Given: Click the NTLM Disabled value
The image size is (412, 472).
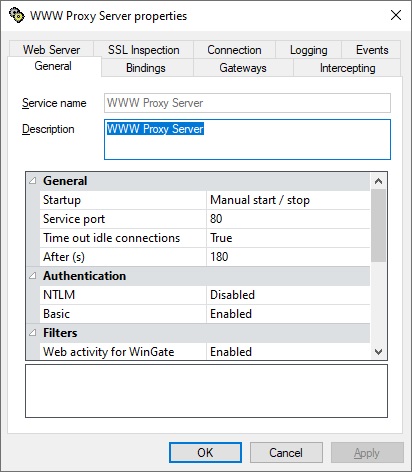Looking at the screenshot, I should (233, 295).
